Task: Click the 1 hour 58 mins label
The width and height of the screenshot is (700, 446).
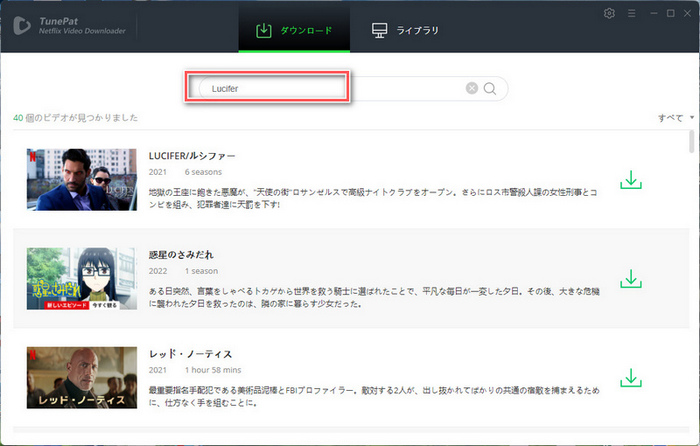Action: point(213,370)
